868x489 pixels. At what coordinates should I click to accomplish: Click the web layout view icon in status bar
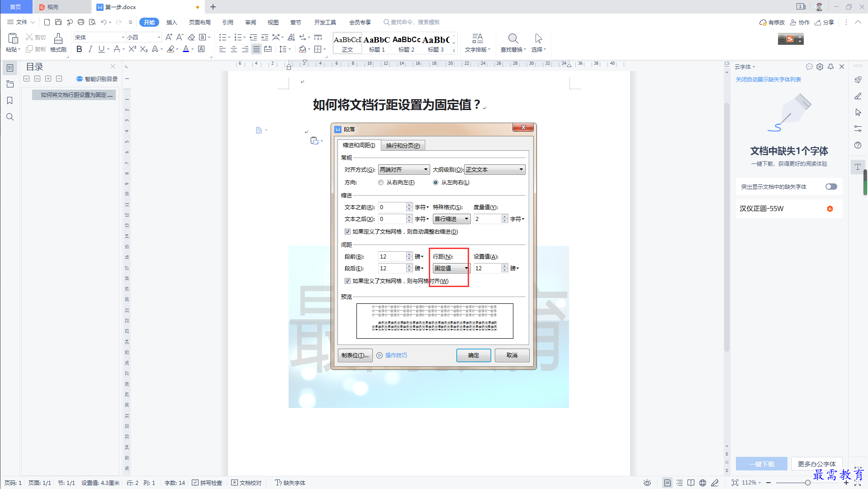click(x=702, y=483)
